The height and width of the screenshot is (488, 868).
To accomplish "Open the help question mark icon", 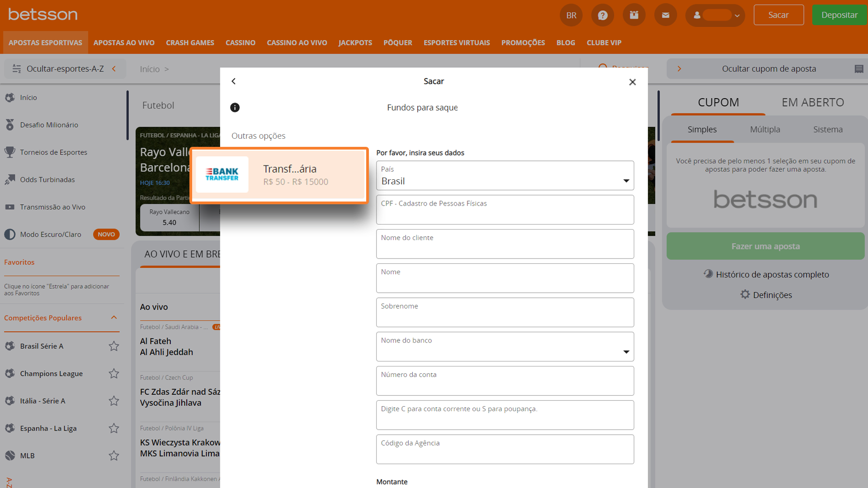I will coord(603,15).
